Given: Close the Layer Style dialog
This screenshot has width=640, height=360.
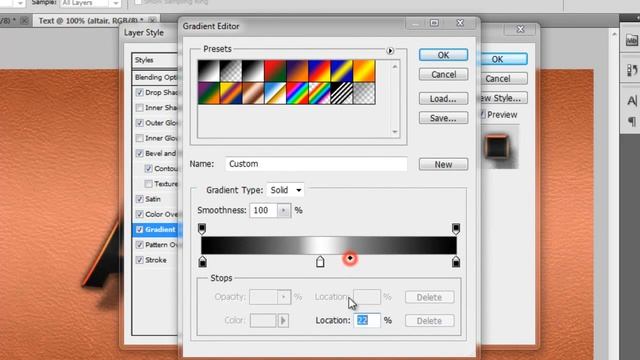Looking at the screenshot, I should [520, 29].
